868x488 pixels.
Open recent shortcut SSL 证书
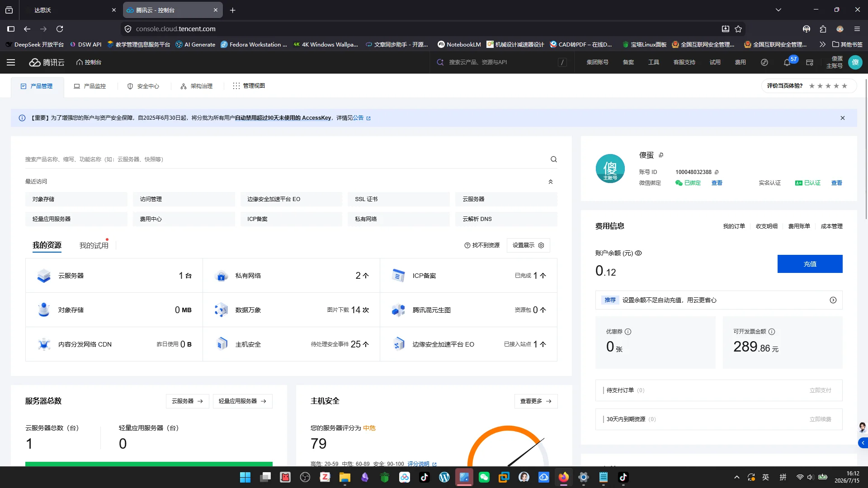[x=399, y=199]
